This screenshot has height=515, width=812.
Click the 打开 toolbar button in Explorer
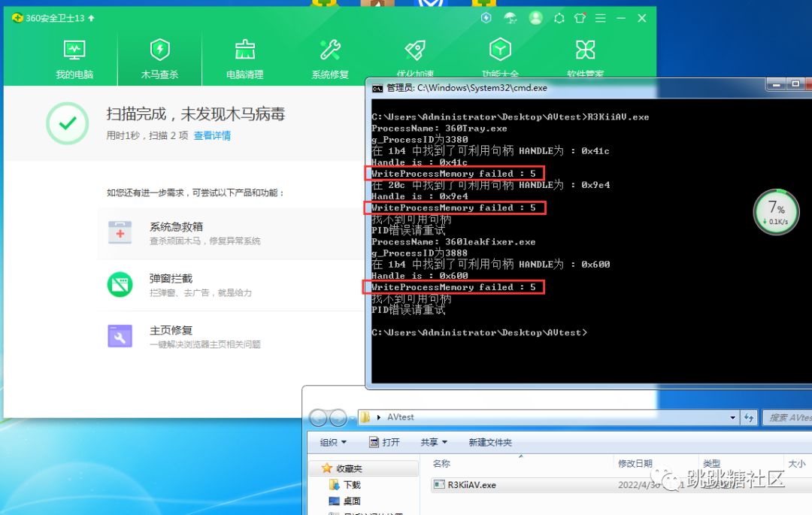click(385, 443)
